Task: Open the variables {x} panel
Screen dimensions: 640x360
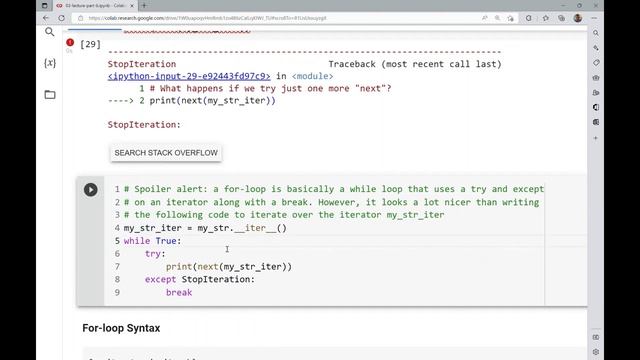Action: click(50, 63)
